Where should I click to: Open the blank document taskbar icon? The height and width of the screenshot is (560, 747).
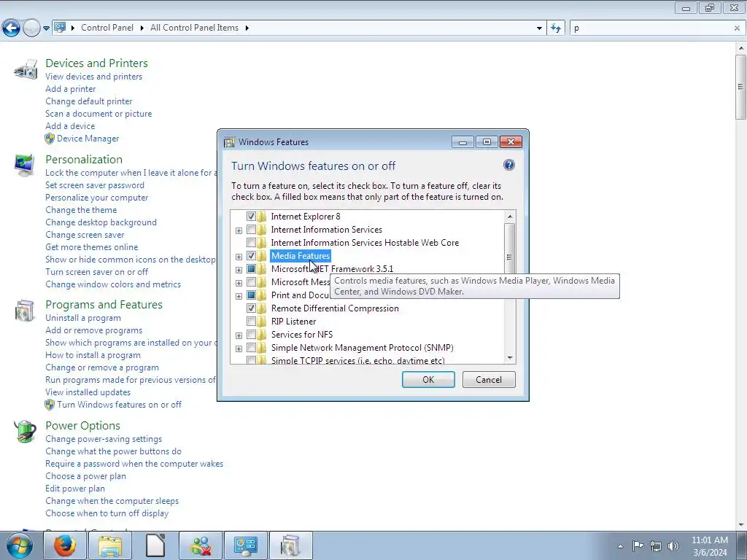[155, 545]
